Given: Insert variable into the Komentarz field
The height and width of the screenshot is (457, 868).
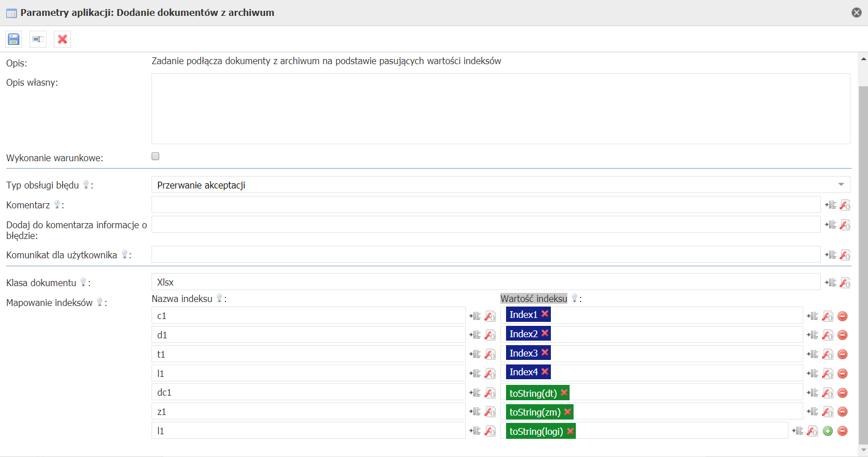Looking at the screenshot, I should point(831,205).
